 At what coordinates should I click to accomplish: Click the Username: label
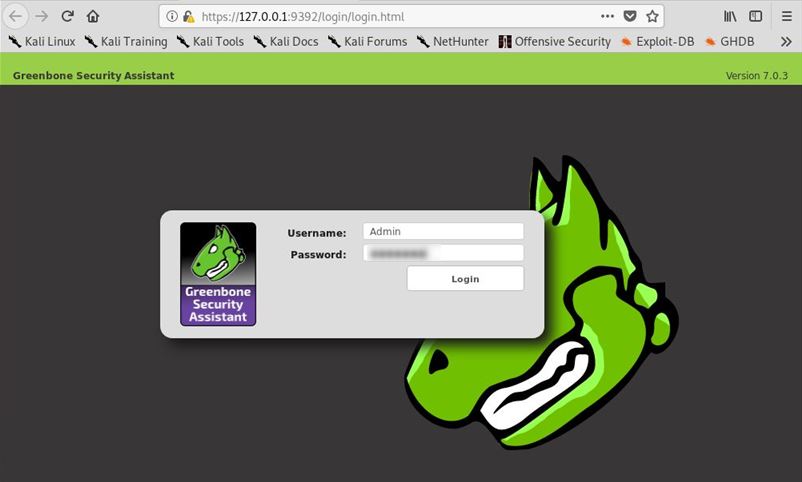coord(317,233)
